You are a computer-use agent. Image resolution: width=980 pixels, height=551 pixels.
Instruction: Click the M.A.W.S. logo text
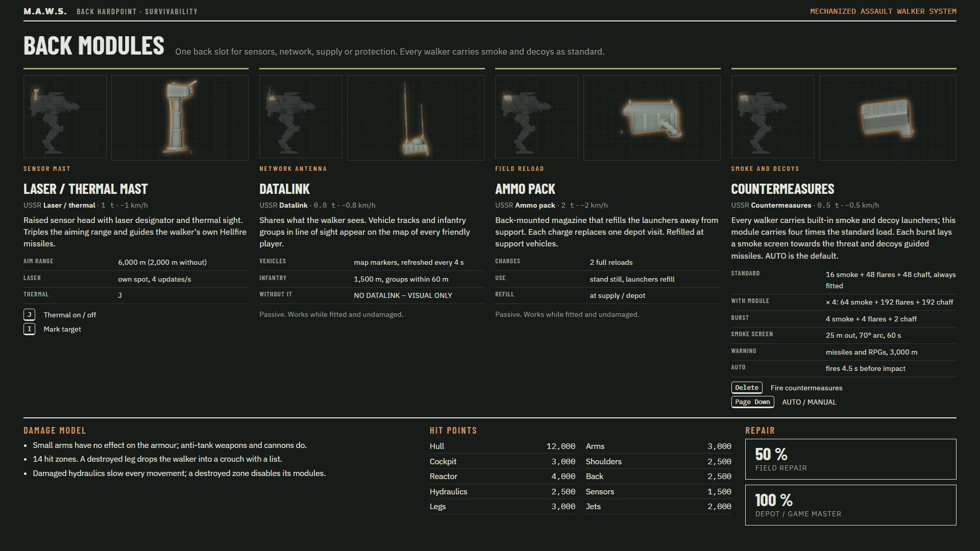coord(45,11)
